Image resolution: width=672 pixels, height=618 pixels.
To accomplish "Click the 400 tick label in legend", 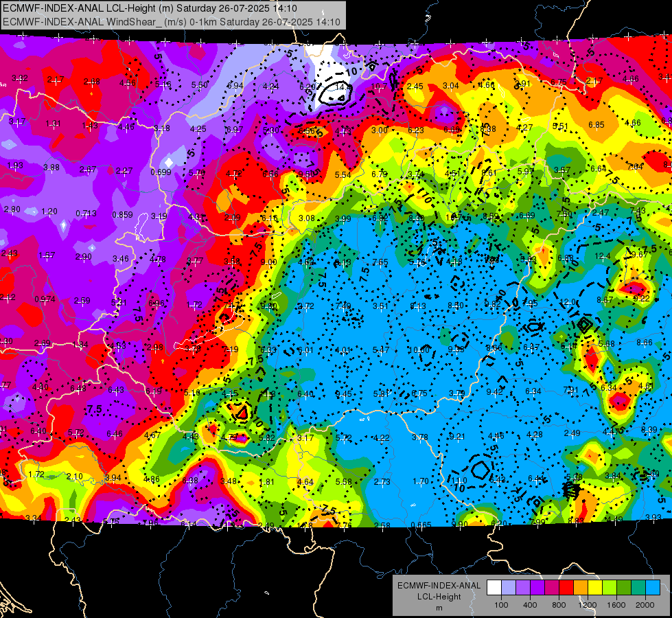I will [530, 605].
